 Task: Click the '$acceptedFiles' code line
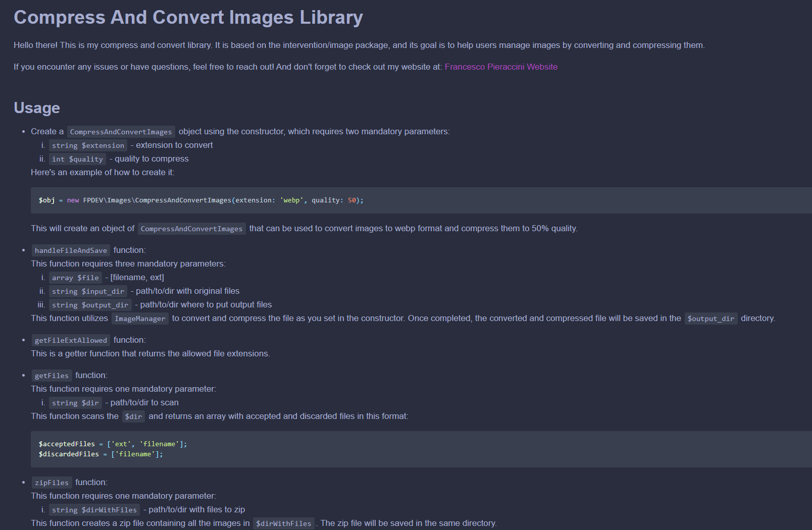coord(113,444)
